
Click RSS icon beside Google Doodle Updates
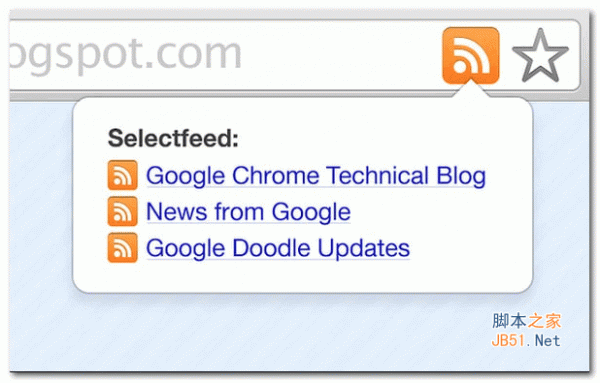tap(122, 248)
